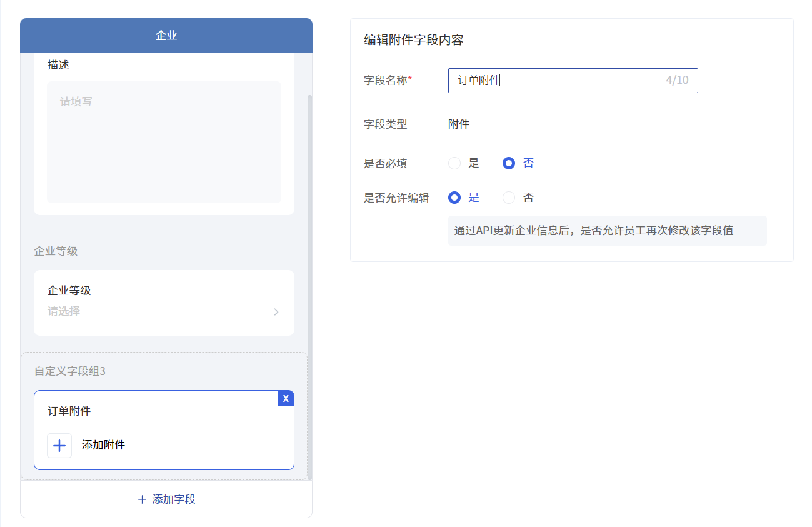Select 否 for 是否允许编辑
The image size is (812, 527).
[x=509, y=198]
